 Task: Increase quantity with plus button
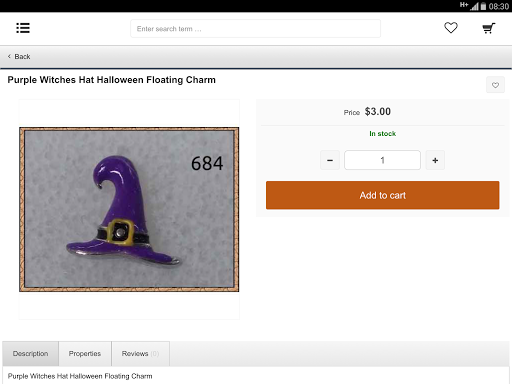[435, 160]
